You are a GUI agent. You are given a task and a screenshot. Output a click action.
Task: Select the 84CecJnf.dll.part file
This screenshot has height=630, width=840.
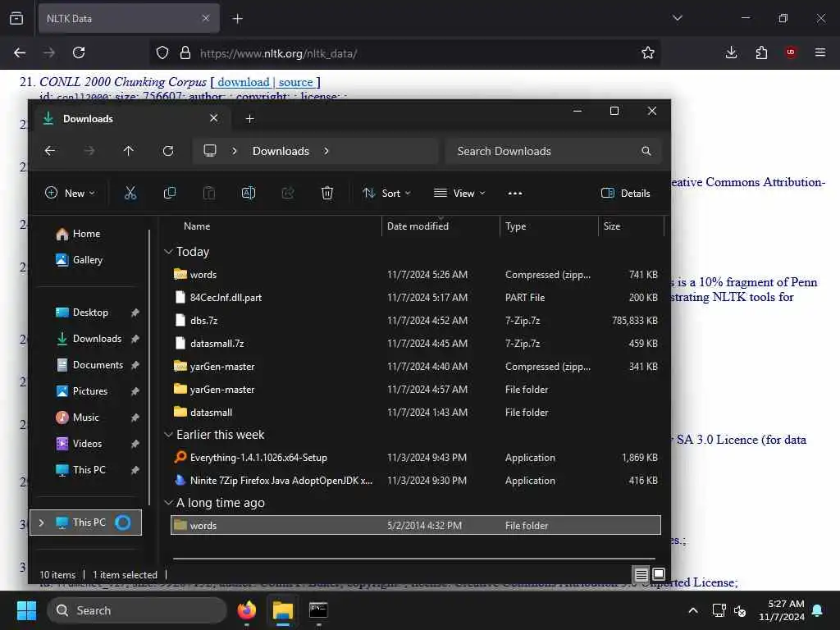(x=416, y=297)
